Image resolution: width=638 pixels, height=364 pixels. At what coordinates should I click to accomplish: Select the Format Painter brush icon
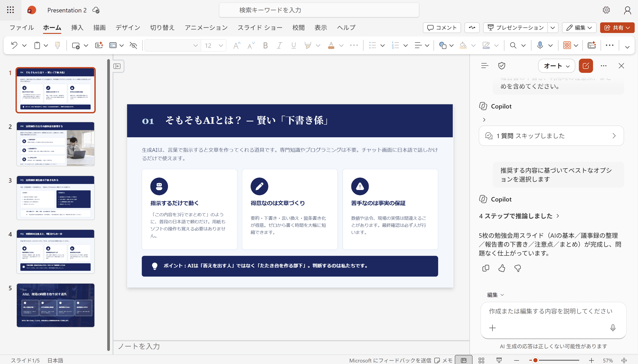(58, 45)
